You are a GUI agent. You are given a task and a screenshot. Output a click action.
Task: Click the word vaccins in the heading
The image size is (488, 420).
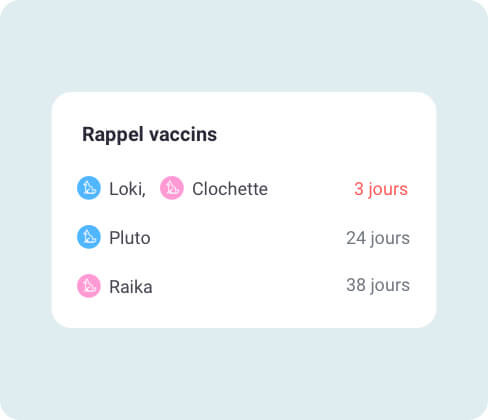coord(183,134)
